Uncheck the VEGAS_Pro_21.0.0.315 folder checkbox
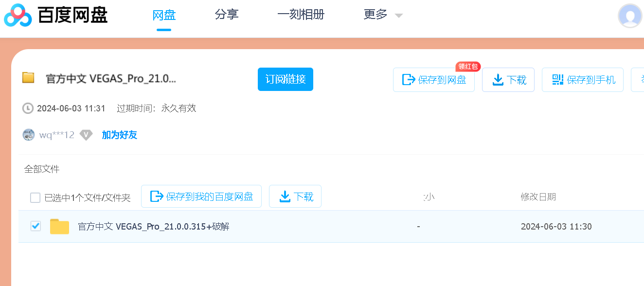 [36, 226]
